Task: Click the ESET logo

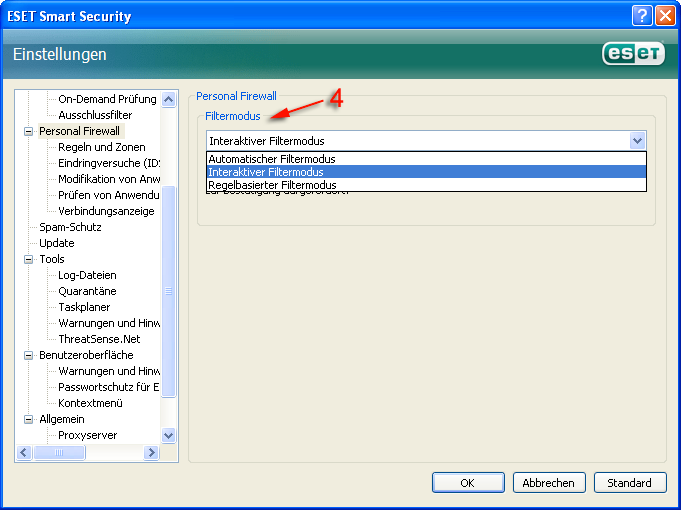Action: point(634,53)
